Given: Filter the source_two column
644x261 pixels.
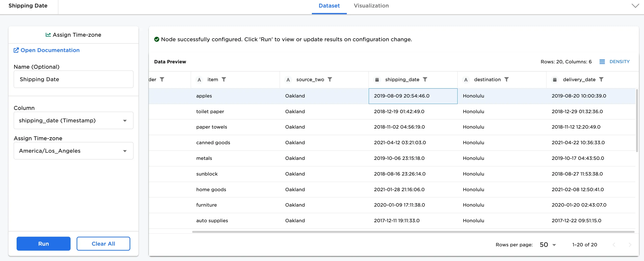Looking at the screenshot, I should pyautogui.click(x=330, y=79).
